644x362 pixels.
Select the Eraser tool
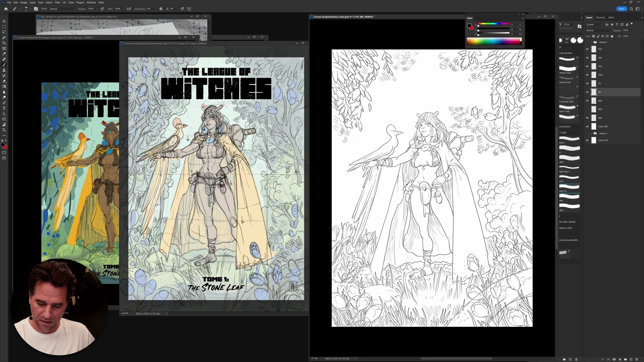point(4,81)
